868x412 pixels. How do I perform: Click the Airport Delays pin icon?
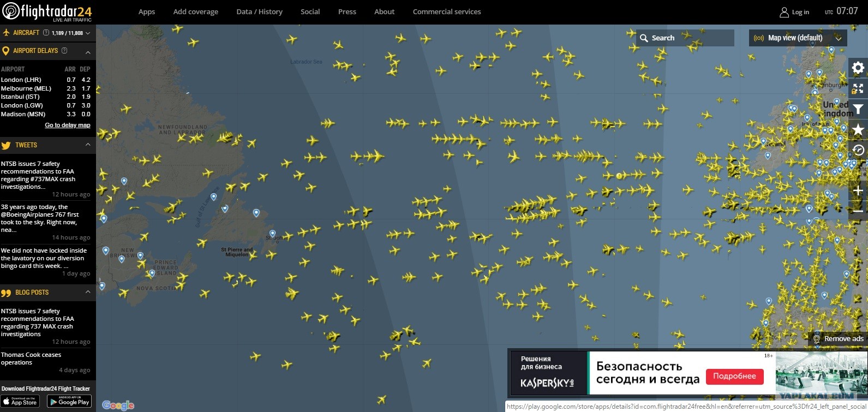(6, 51)
